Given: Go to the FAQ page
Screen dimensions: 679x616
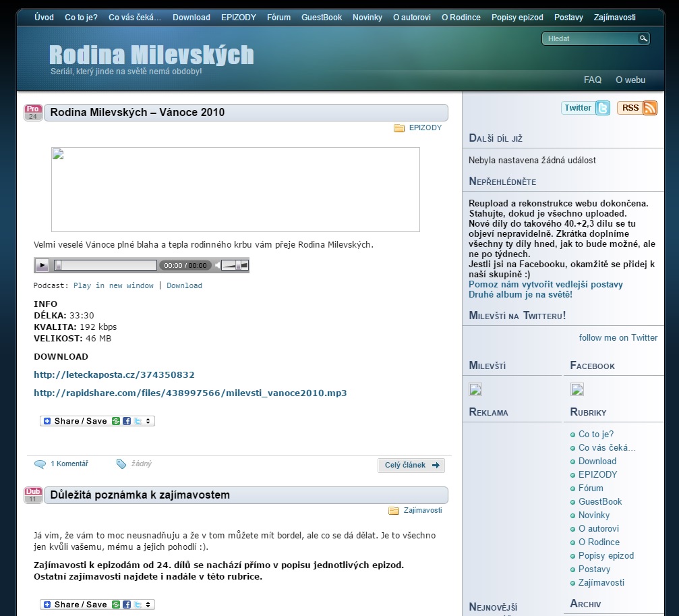Looking at the screenshot, I should (592, 80).
